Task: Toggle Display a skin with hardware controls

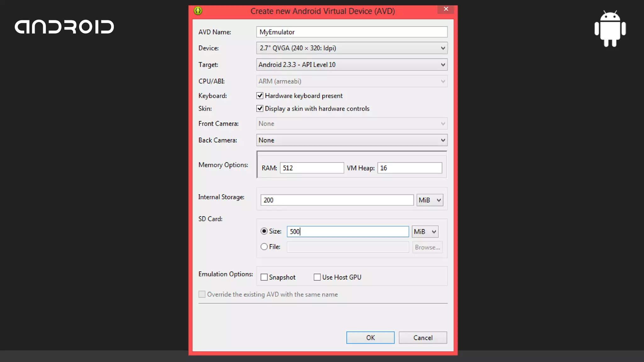Action: pyautogui.click(x=260, y=108)
